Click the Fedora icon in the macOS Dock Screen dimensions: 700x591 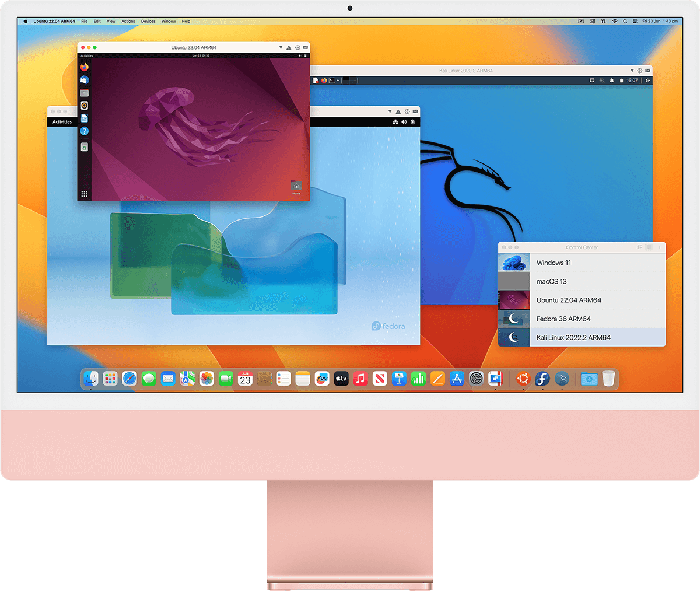coord(542,379)
